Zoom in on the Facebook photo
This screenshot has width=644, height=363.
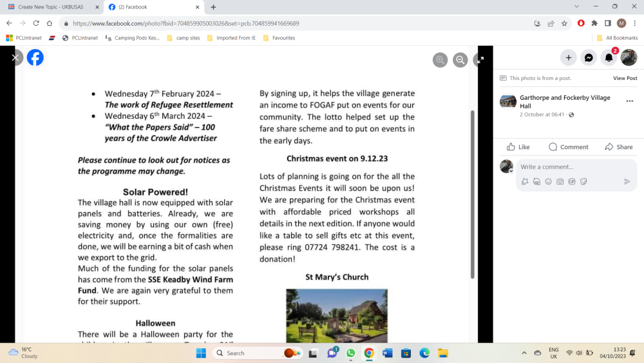[x=440, y=60]
